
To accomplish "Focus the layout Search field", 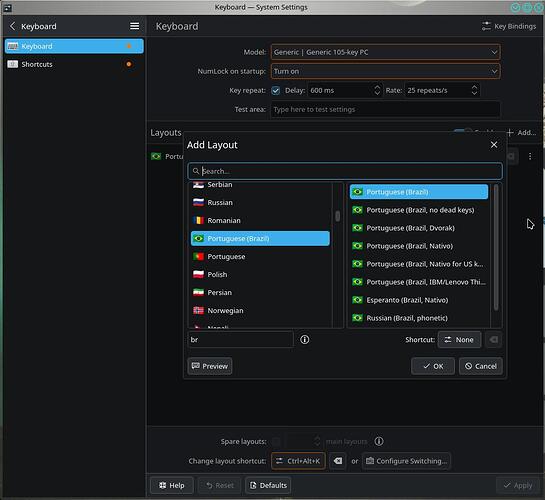I will click(x=345, y=171).
